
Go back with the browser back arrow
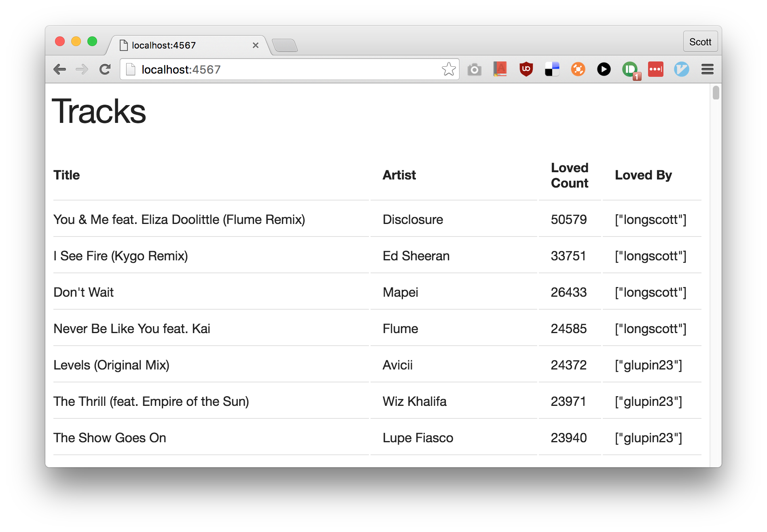click(x=60, y=70)
